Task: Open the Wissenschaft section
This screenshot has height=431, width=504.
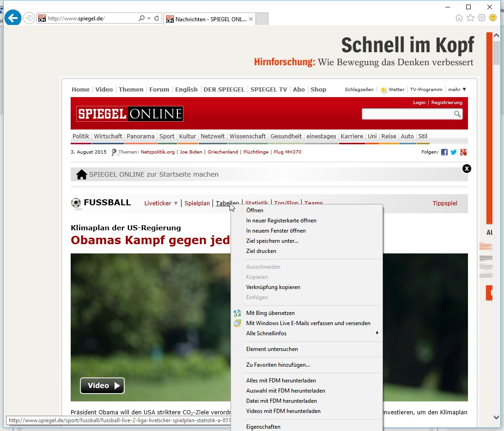Action: coord(248,136)
